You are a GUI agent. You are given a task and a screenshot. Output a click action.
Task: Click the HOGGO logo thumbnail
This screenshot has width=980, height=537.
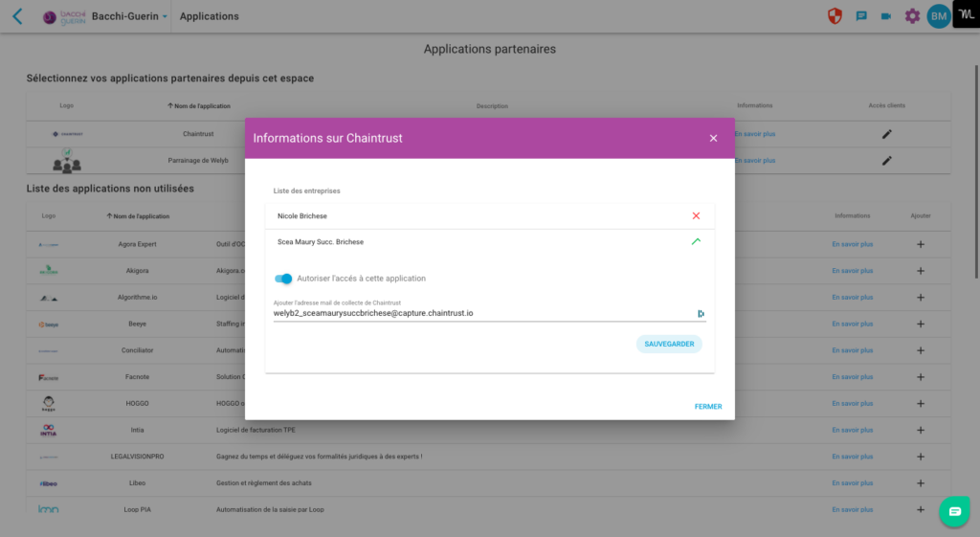(48, 404)
